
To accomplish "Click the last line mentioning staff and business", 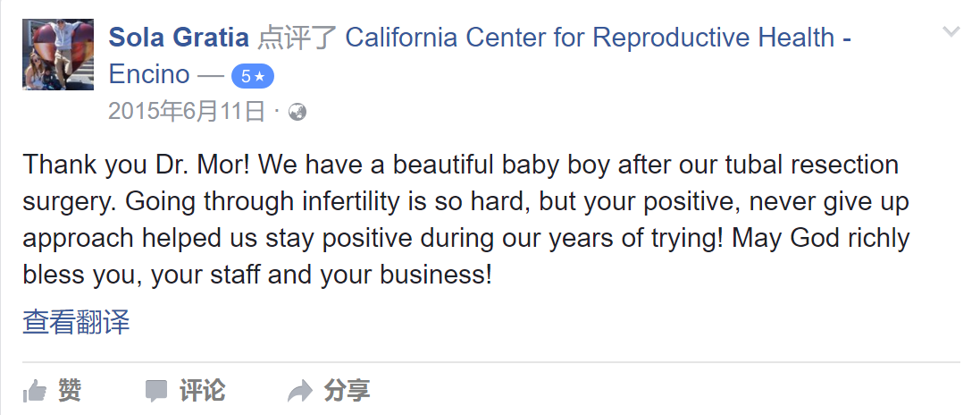I will pyautogui.click(x=257, y=275).
